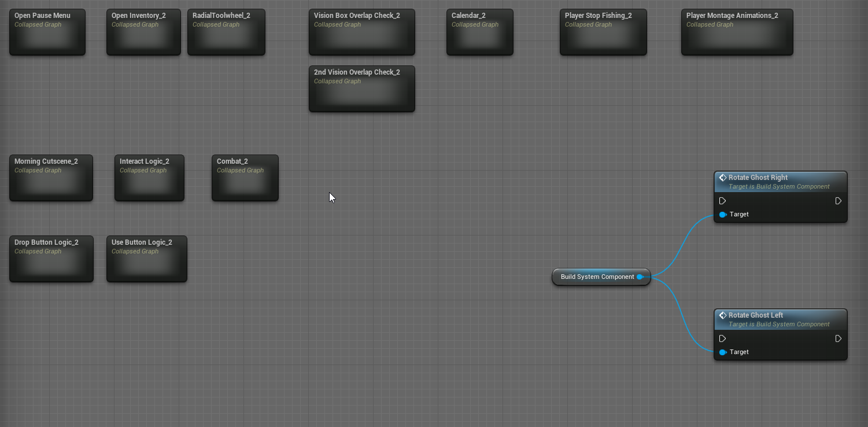Select the Combat_2 collapsed graph node
The height and width of the screenshot is (427, 868).
[245, 178]
